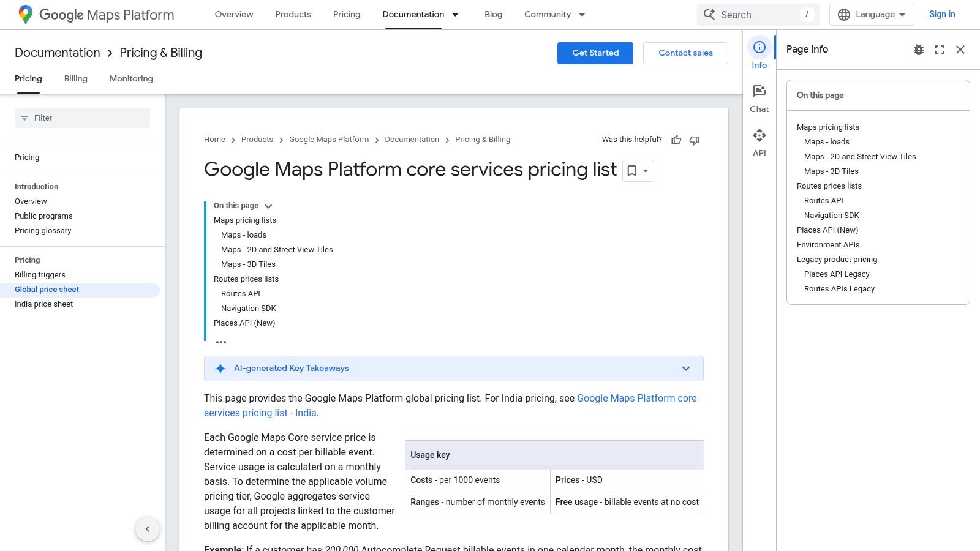This screenshot has height=551, width=980.
Task: Jump to Maps - 2D and Street View Tiles in article TOC
Action: (x=277, y=250)
